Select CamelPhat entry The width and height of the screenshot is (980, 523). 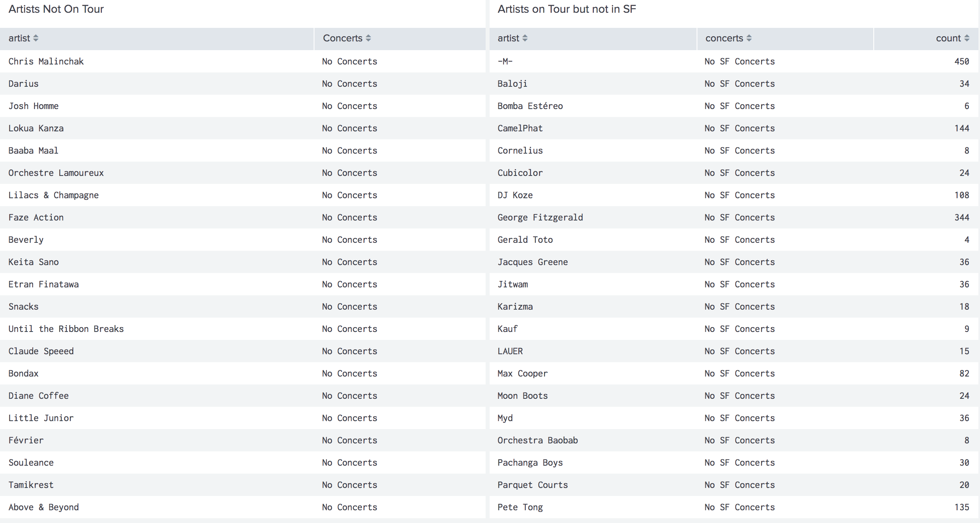click(x=520, y=128)
